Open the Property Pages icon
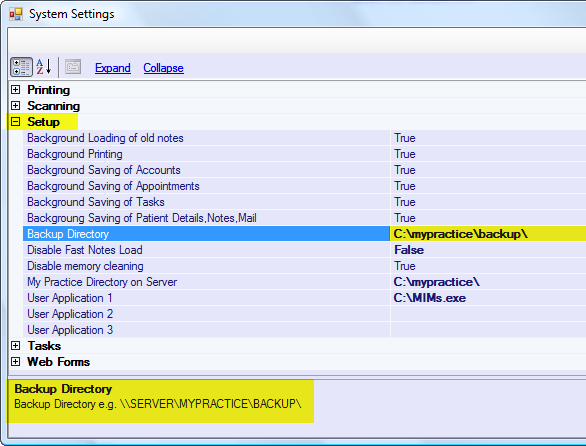The width and height of the screenshot is (586, 446). point(73,67)
